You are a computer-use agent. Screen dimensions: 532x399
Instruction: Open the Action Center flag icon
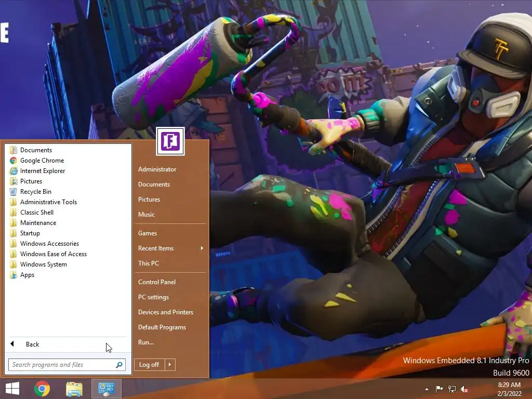pyautogui.click(x=439, y=389)
